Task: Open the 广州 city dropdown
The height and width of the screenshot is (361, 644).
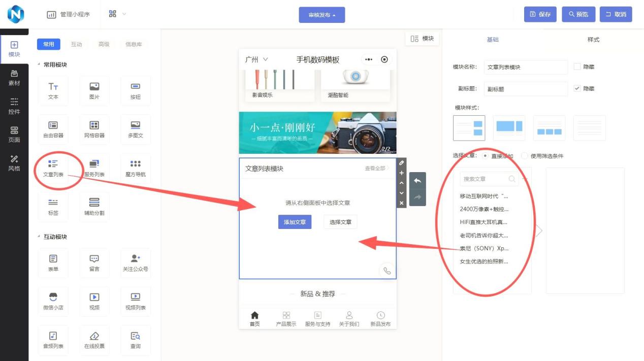Action: click(256, 59)
